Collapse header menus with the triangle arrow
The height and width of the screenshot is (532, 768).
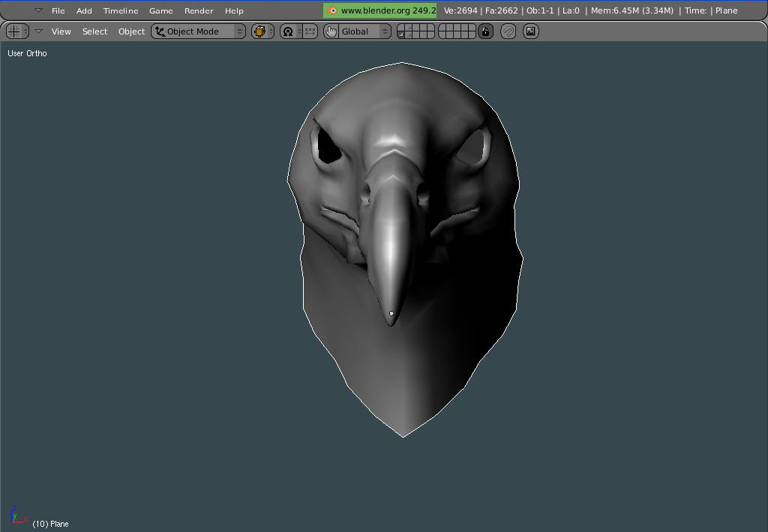point(39,31)
